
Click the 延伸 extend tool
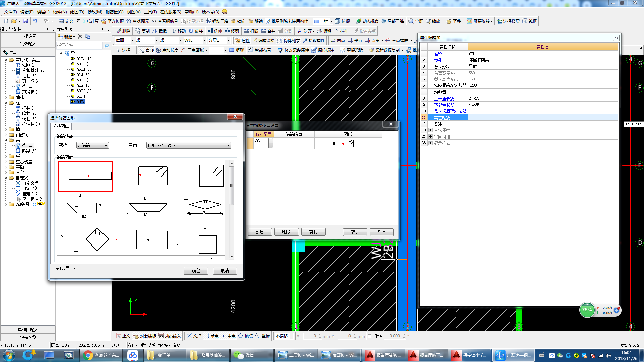pyautogui.click(x=215, y=31)
